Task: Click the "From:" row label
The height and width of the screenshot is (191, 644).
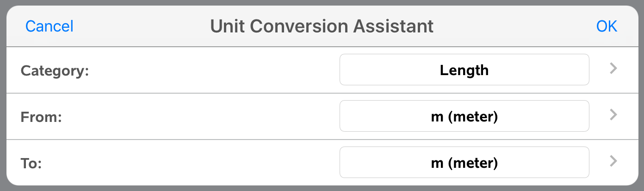Action: (x=41, y=117)
